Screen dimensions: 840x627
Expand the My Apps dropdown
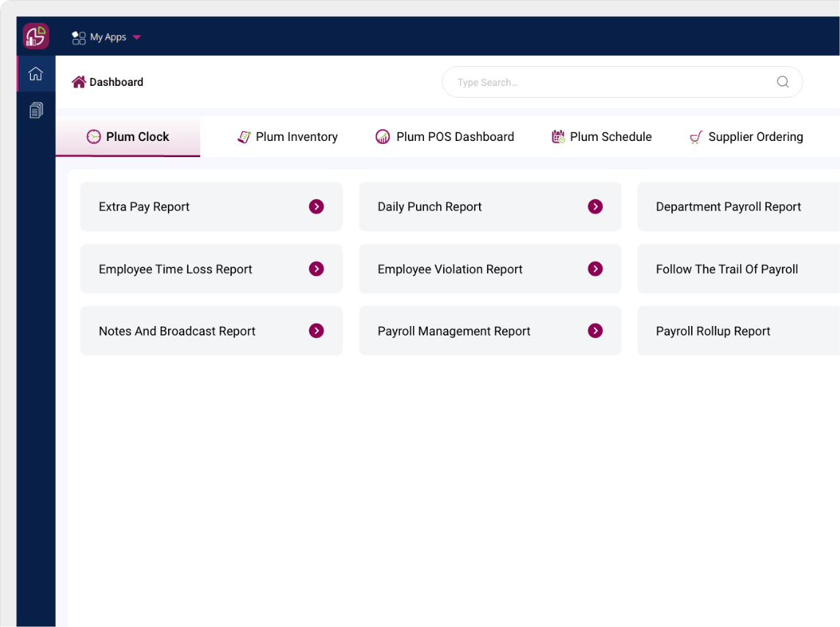(x=136, y=36)
